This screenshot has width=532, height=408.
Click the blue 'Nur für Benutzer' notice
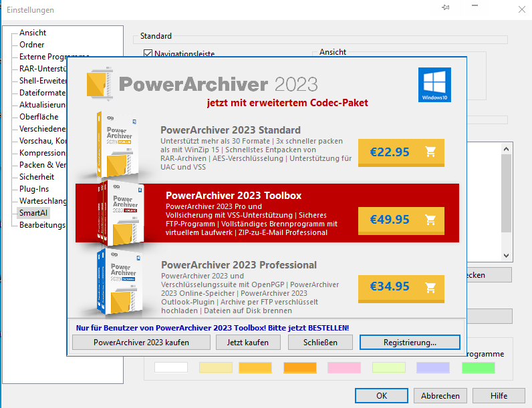click(213, 328)
